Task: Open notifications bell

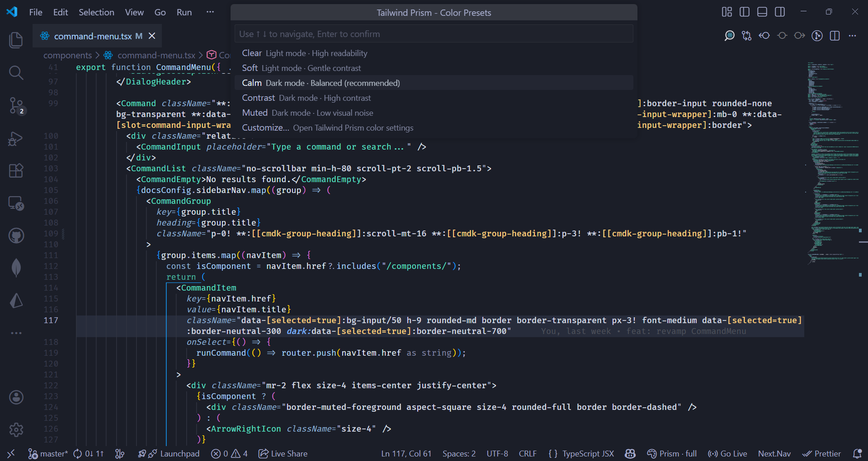Action: [x=857, y=453]
